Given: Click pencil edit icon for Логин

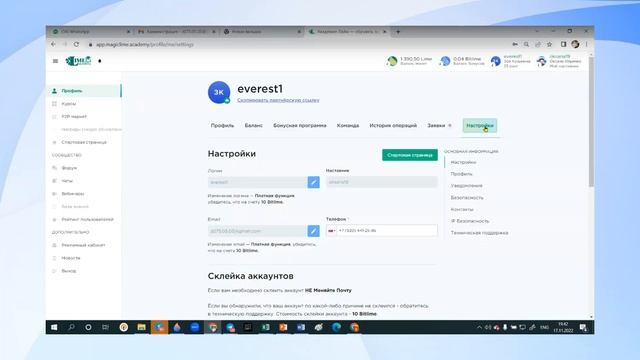Looking at the screenshot, I should pyautogui.click(x=313, y=182).
